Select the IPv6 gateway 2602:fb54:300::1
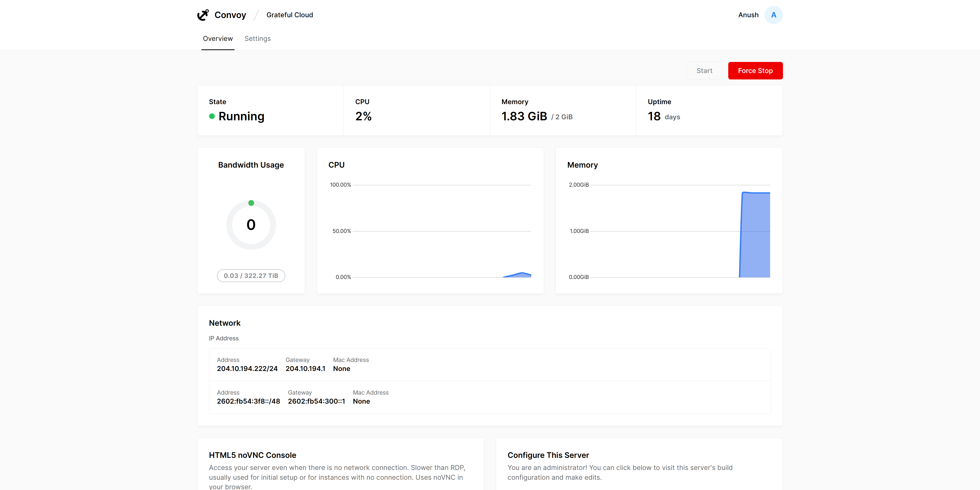The height and width of the screenshot is (490, 980). tap(316, 401)
